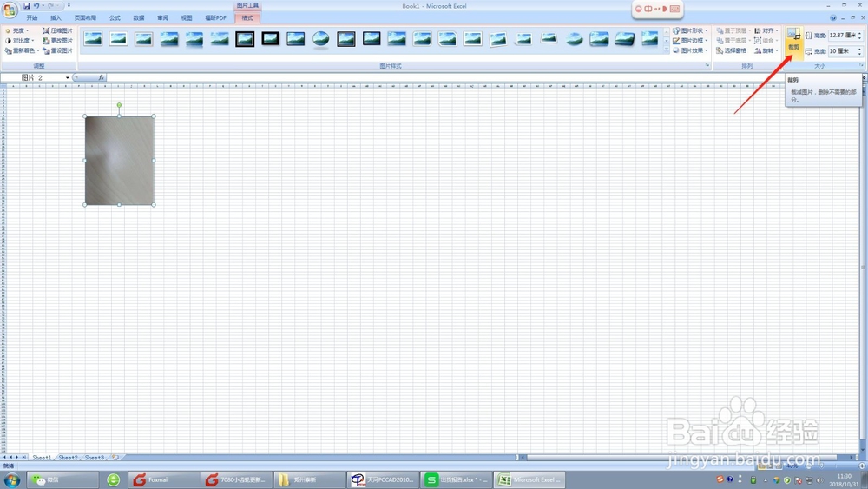Customize Quick Access Toolbar dropdown arrow
Screen dimensions: 868x489
[x=69, y=5]
